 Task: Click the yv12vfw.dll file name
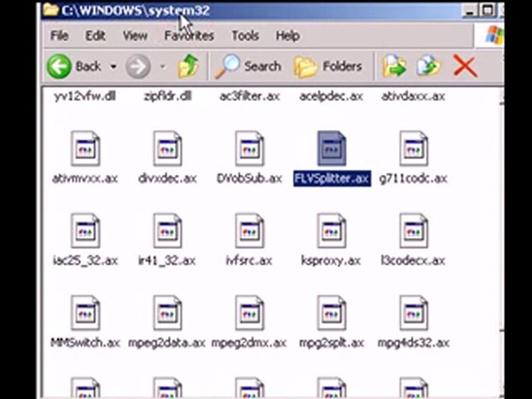(x=85, y=96)
